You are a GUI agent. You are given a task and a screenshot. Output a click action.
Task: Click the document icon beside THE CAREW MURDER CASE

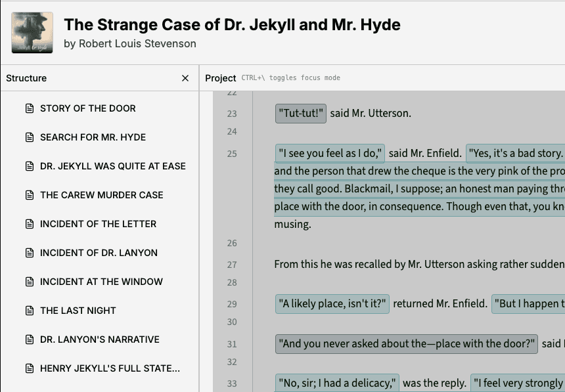click(x=28, y=195)
